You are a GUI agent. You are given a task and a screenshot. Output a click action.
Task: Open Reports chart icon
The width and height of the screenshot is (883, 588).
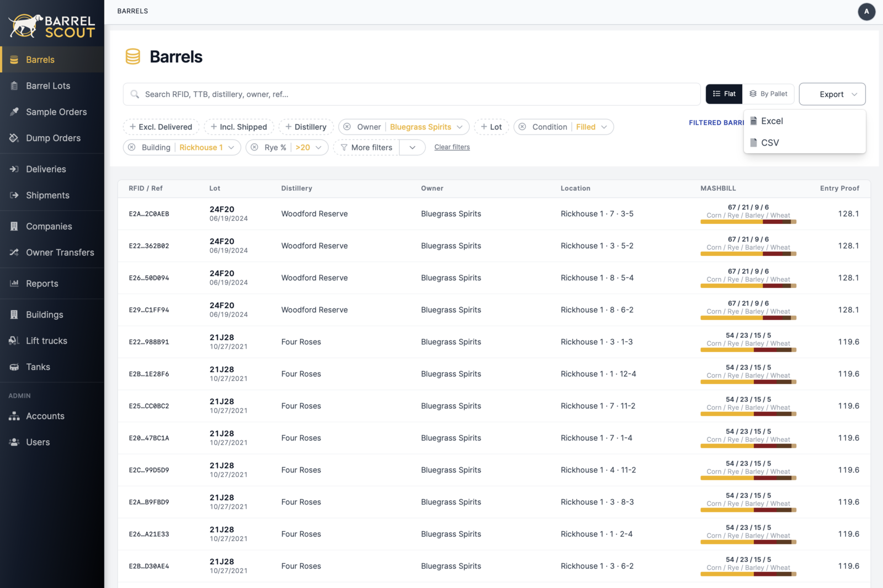(x=14, y=284)
